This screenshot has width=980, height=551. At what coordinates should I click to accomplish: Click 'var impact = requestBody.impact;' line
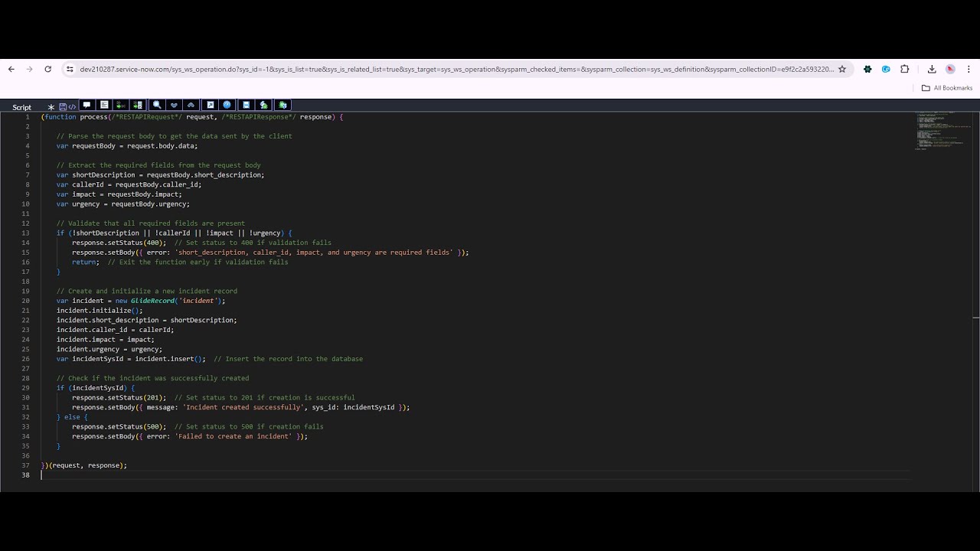pyautogui.click(x=119, y=194)
